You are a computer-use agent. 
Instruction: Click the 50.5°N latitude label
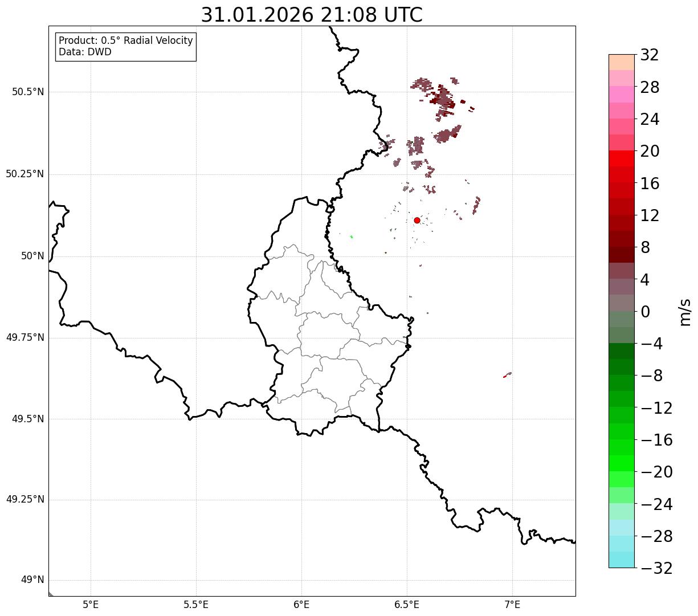[x=28, y=92]
